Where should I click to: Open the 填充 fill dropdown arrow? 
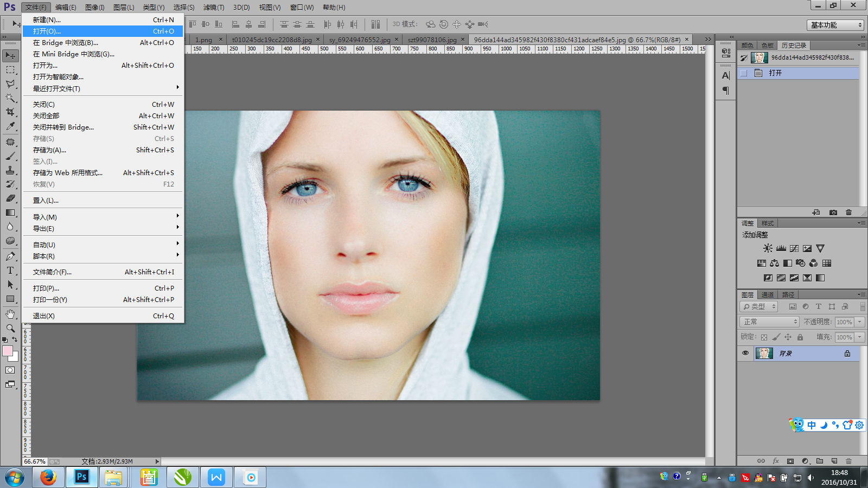860,337
